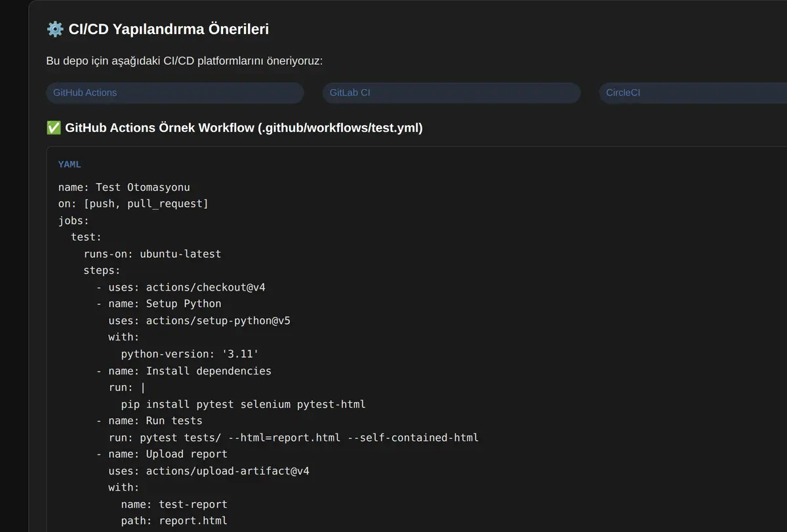Click the 'test:' job line
This screenshot has height=532, width=787.
click(x=86, y=237)
